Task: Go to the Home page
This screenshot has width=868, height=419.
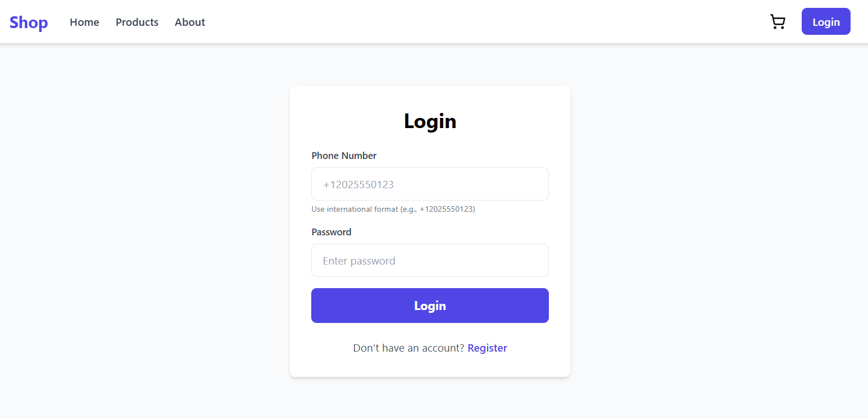Action: 84,22
